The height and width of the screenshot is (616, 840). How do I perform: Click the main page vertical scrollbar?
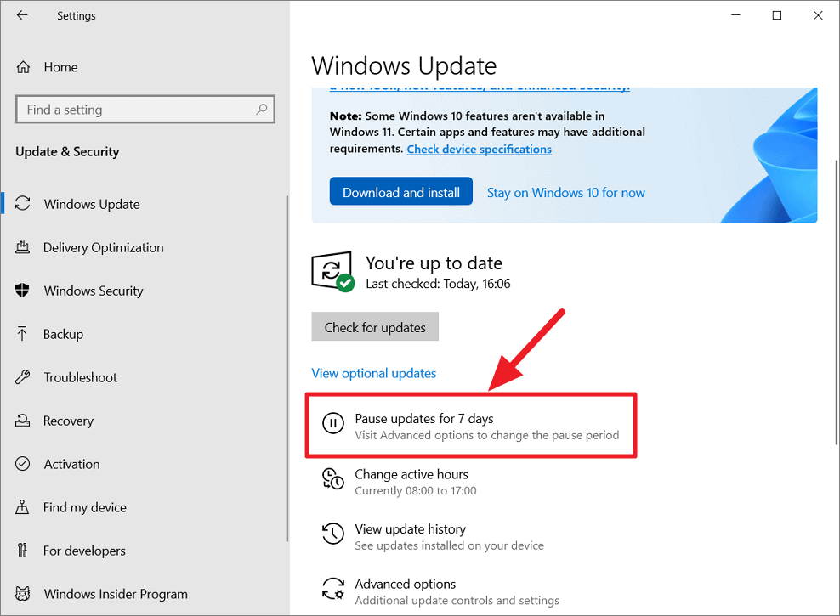tap(837, 302)
